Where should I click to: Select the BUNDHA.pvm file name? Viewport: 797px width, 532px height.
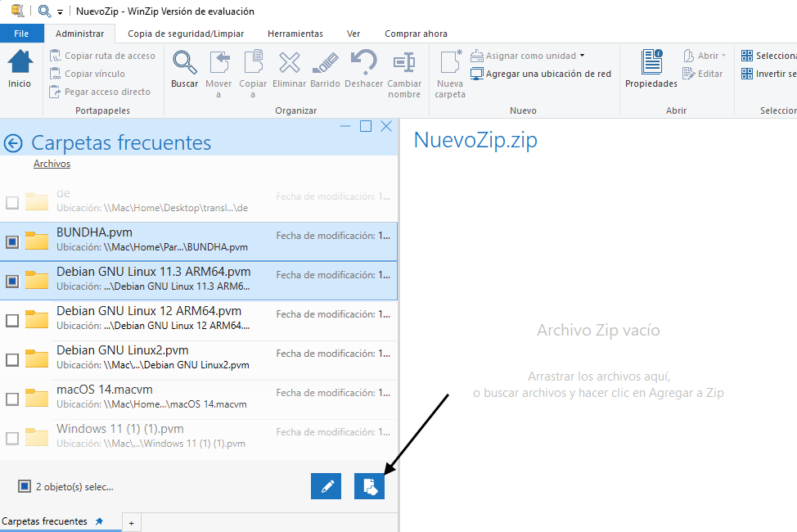pyautogui.click(x=95, y=232)
